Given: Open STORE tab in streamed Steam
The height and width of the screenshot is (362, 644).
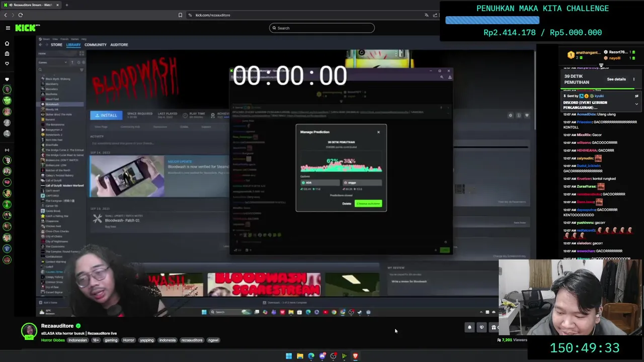Looking at the screenshot, I should (56, 45).
